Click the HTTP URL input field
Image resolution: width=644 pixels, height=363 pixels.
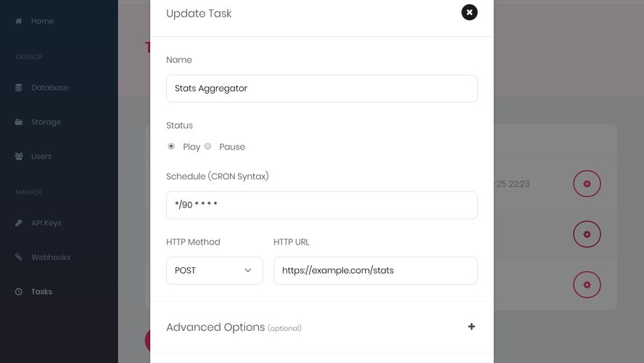(376, 271)
